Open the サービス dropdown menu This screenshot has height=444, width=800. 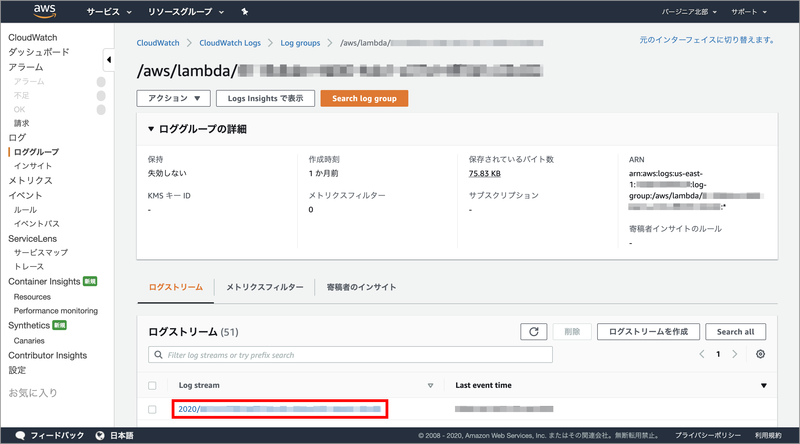[109, 12]
